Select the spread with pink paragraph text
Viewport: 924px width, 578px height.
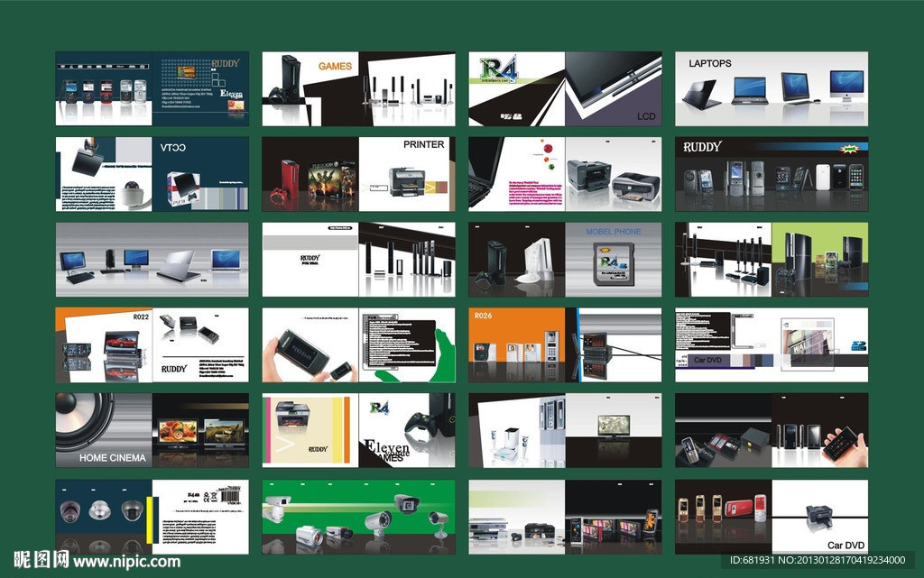click(x=565, y=174)
